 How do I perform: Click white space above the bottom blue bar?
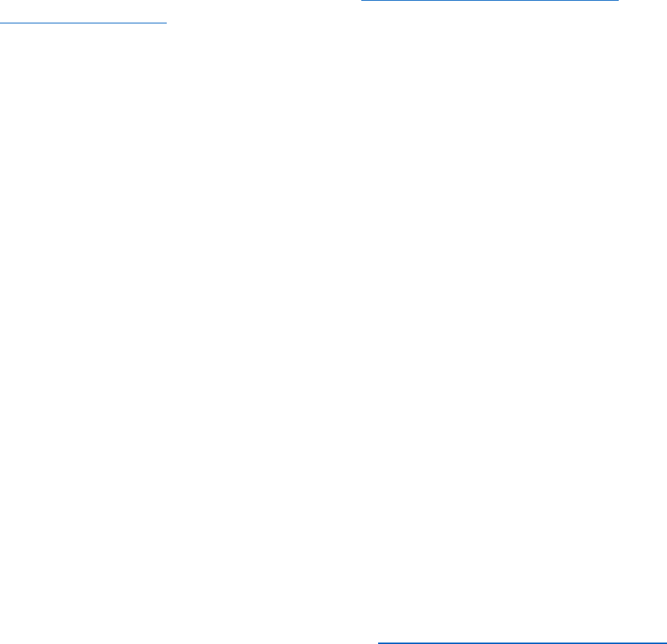pos(522,617)
